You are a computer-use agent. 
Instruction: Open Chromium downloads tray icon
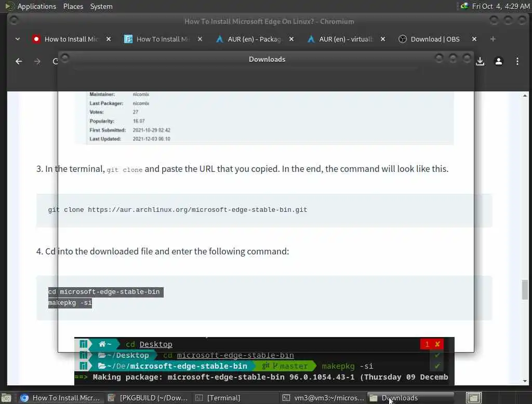pyautogui.click(x=480, y=61)
